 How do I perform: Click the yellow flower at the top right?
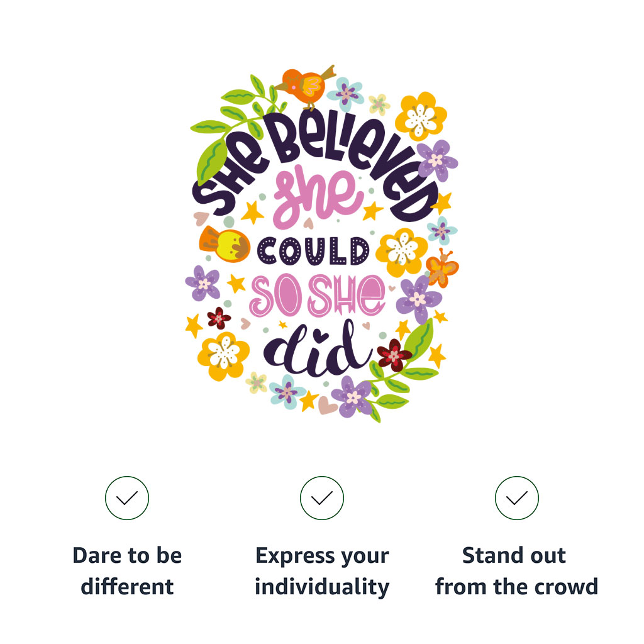click(420, 117)
